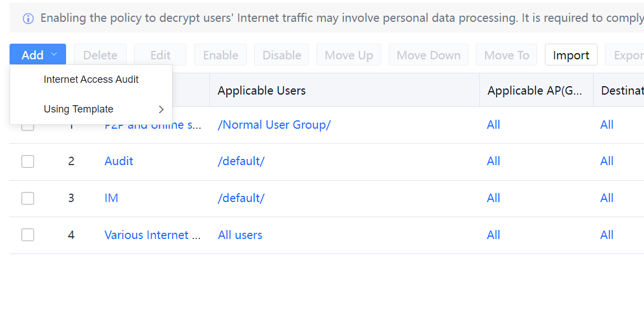
Task: Click the Import button
Action: tap(571, 55)
